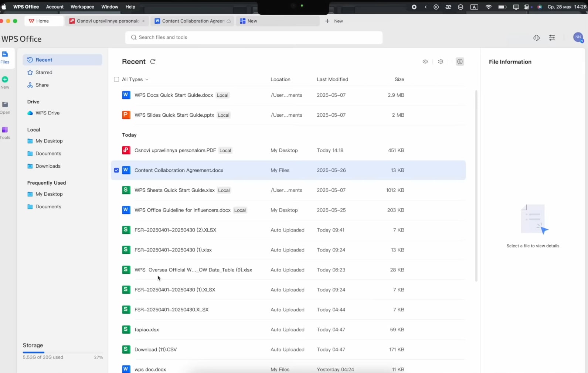This screenshot has width=588, height=373.
Task: Click the file list vertical scrollbar
Action: pos(476,186)
